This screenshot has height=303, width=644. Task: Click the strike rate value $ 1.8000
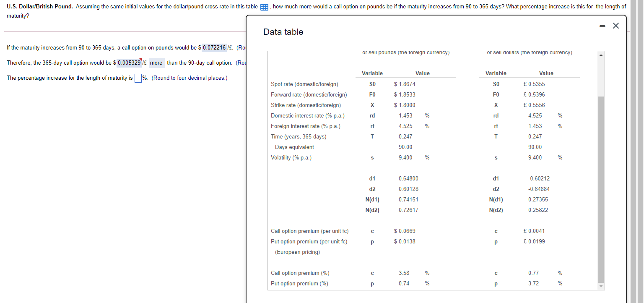(x=405, y=105)
